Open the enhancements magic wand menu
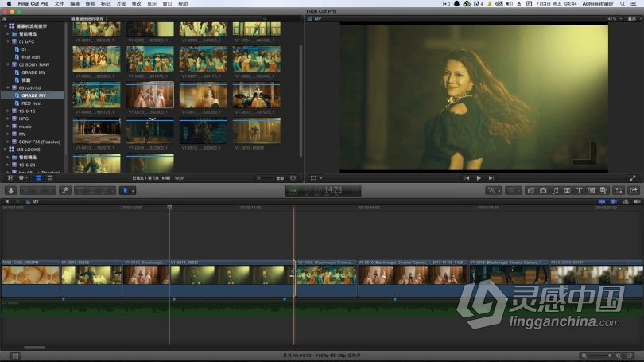The image size is (644, 362). click(493, 191)
